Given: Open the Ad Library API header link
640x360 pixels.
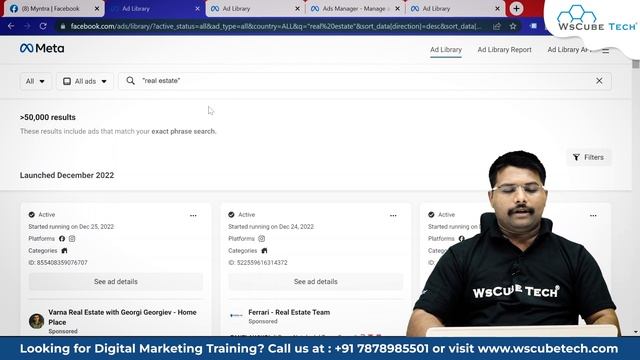Looking at the screenshot, I should 569,50.
